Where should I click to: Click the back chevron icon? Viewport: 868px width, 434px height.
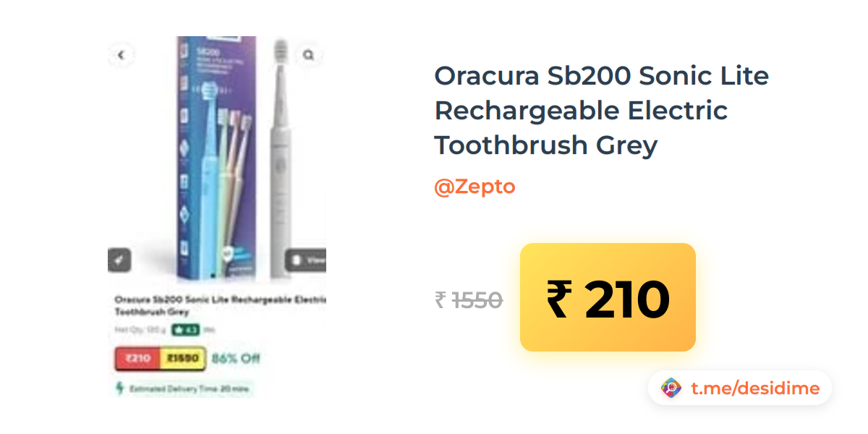121,54
